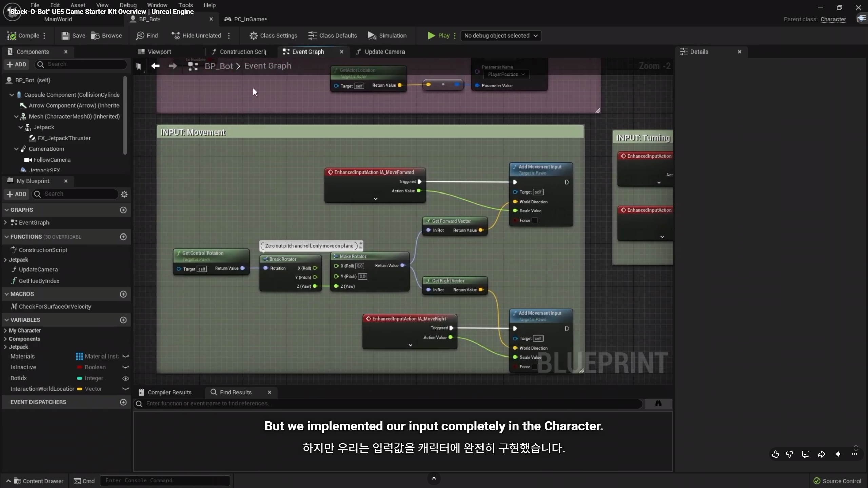This screenshot has height=488, width=868.
Task: Add a new variable
Action: tap(123, 320)
